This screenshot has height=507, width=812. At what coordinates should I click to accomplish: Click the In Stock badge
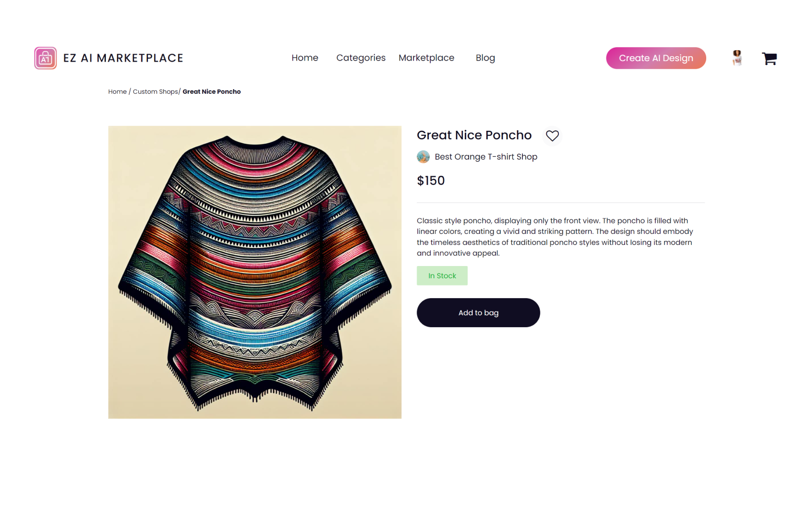pos(442,276)
